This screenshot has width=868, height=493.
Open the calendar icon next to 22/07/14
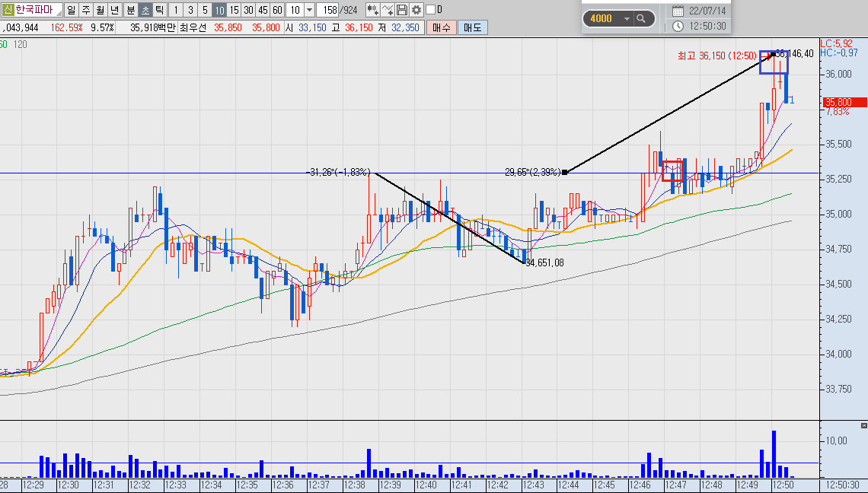(x=678, y=11)
